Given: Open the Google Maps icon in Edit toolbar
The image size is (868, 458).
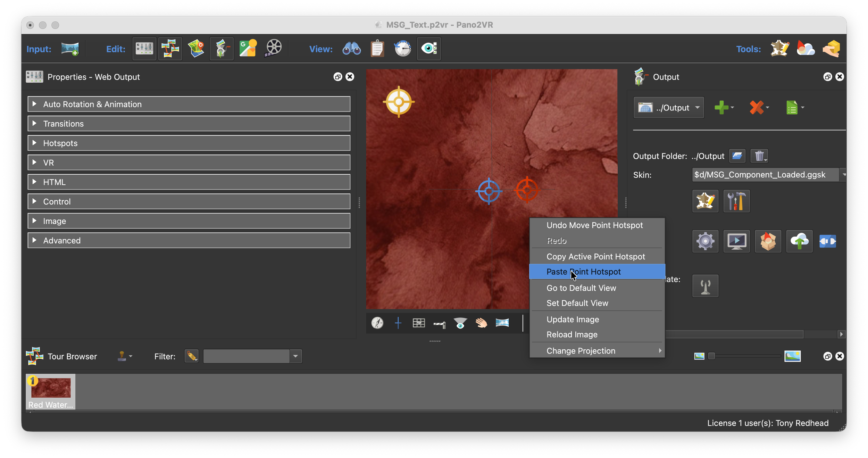Looking at the screenshot, I should 248,49.
